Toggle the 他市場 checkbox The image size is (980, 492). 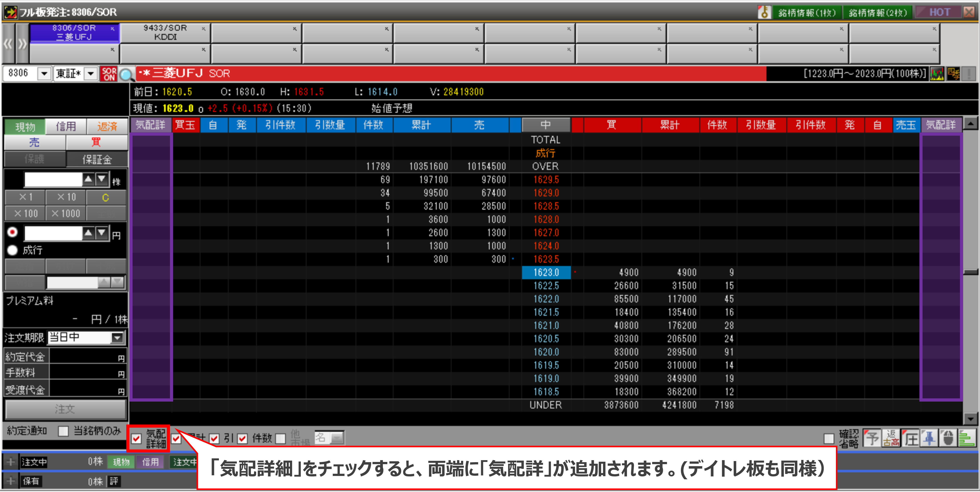[x=281, y=439]
